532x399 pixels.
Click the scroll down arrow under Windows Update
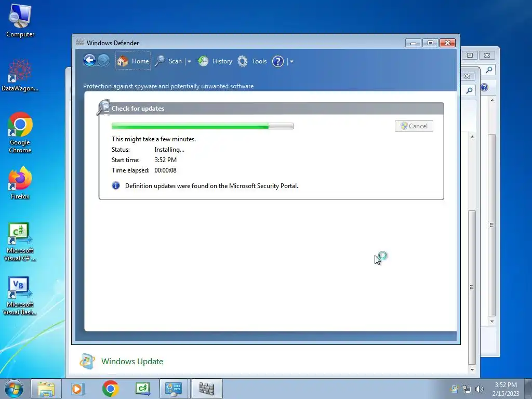point(472,369)
